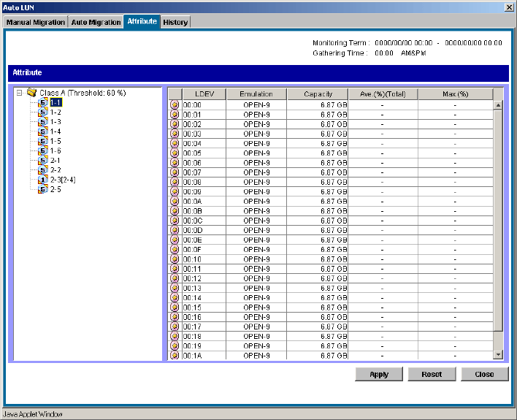Click the LDEV icon in row 00:0A
This screenshot has height=420, width=517.
click(175, 202)
